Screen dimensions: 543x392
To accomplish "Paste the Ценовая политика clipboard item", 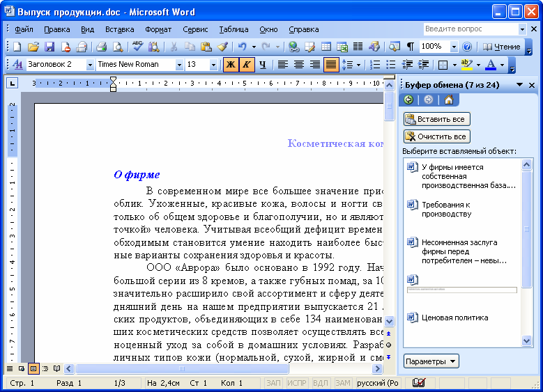I will (463, 317).
